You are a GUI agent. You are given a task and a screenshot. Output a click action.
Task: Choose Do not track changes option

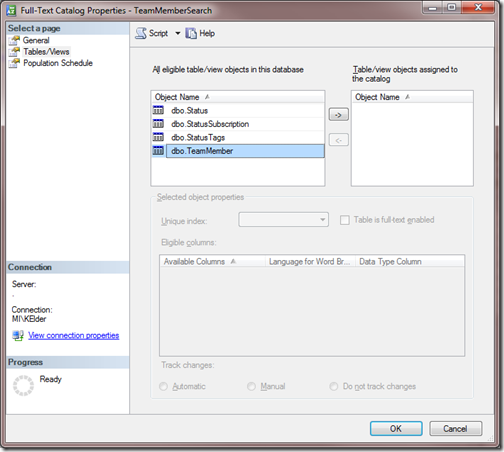(334, 386)
